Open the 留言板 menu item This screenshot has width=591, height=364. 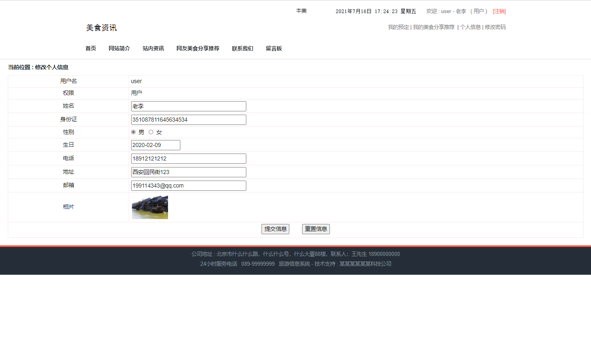273,48
